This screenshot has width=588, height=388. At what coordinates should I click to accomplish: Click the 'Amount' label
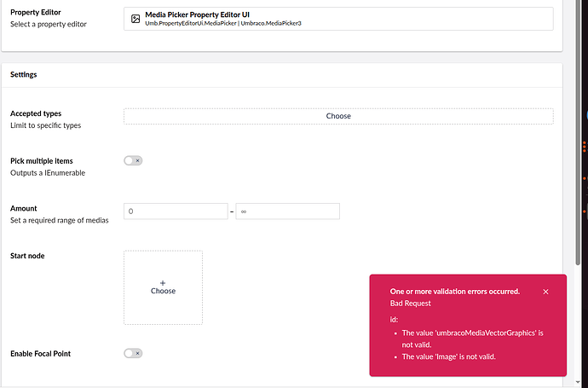[x=24, y=208]
